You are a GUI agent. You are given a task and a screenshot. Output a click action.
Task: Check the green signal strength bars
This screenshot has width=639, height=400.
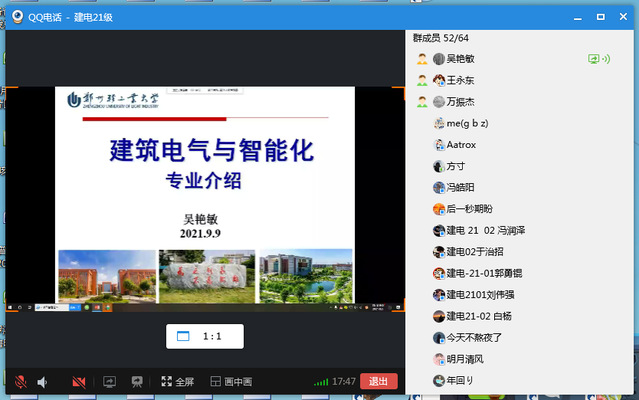[320, 382]
